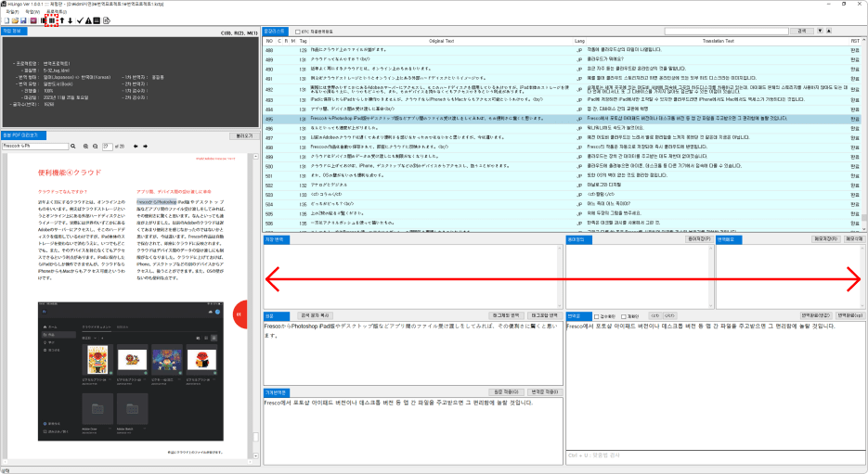The image size is (868, 474).
Task: Click the rightmost 번역완료 button above translation box
Action: point(850,315)
